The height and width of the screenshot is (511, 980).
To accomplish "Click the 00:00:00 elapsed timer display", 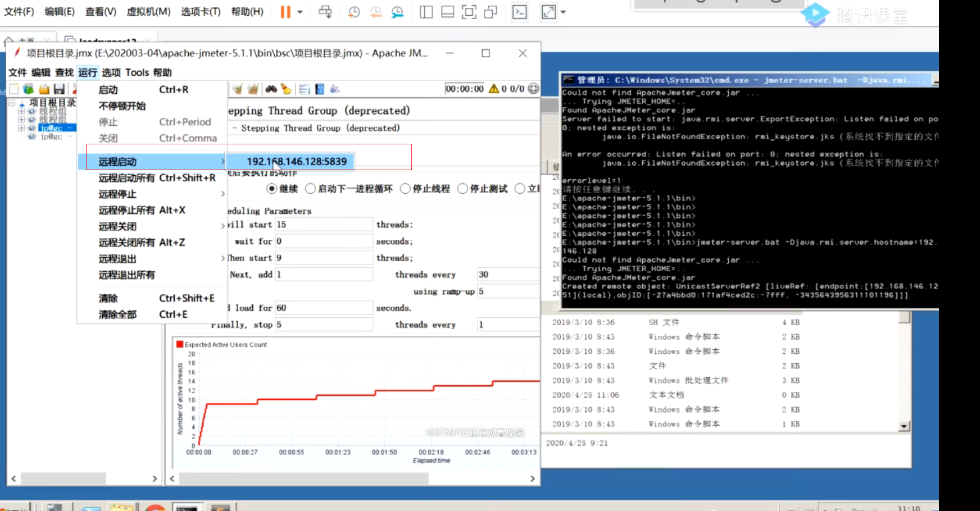I will coord(465,89).
